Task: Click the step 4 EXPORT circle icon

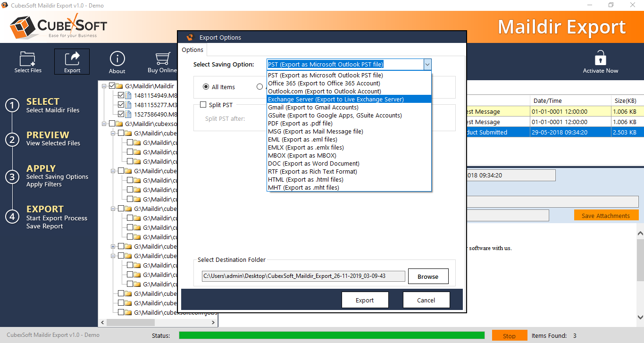Action: [12, 217]
